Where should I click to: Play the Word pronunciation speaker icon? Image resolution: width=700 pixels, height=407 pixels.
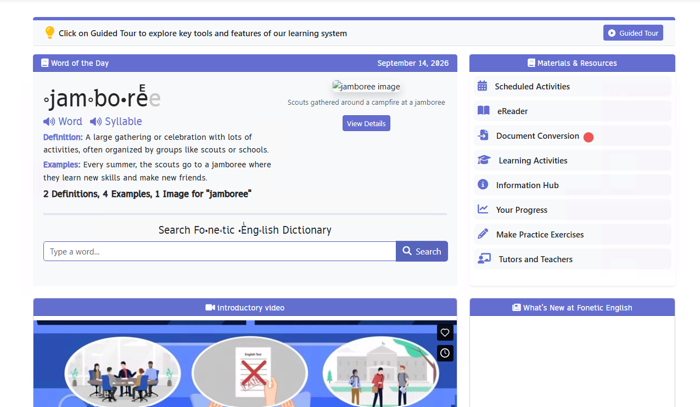point(49,121)
